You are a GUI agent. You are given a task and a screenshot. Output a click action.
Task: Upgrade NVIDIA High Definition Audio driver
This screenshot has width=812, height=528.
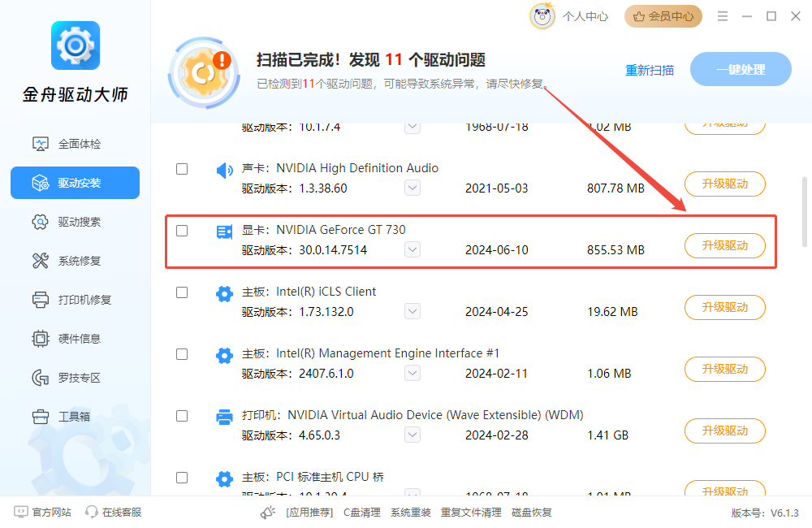(725, 184)
